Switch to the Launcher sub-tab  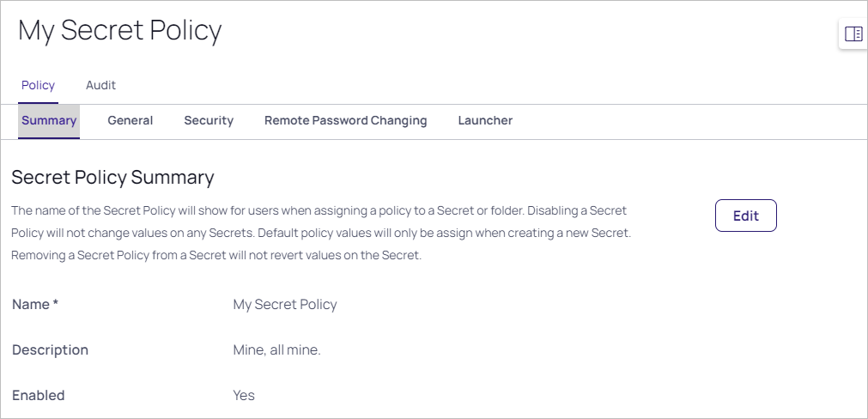485,121
